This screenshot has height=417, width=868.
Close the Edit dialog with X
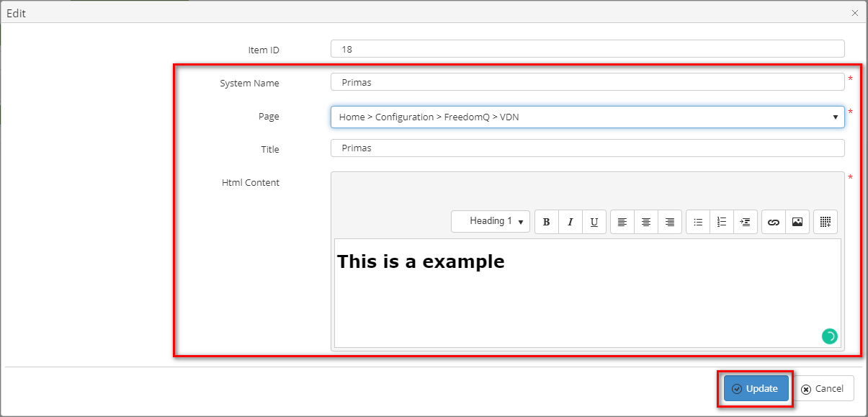pos(854,13)
